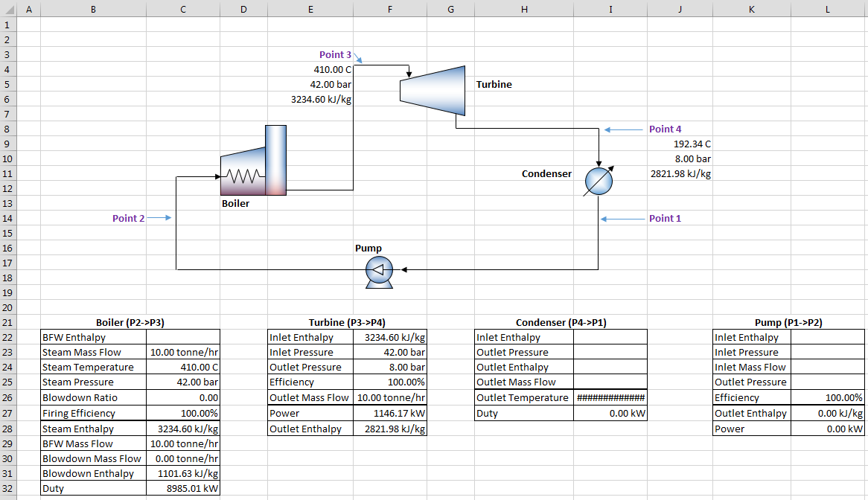Image resolution: width=868 pixels, height=500 pixels.
Task: Click the Boiler (P2->P3) table title
Action: point(130,322)
